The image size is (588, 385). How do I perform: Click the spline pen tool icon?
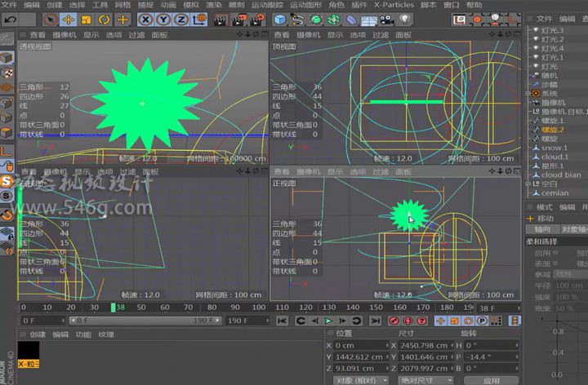coord(297,20)
